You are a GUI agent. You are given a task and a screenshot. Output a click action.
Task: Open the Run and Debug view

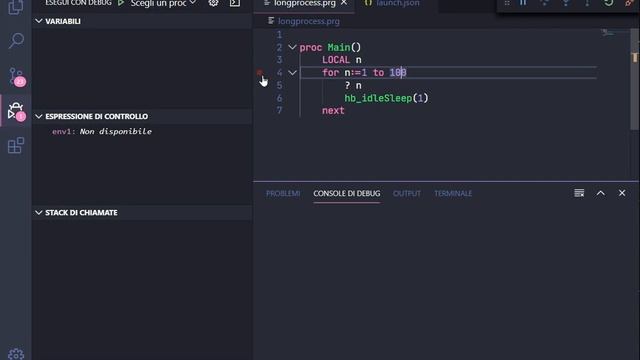click(17, 111)
